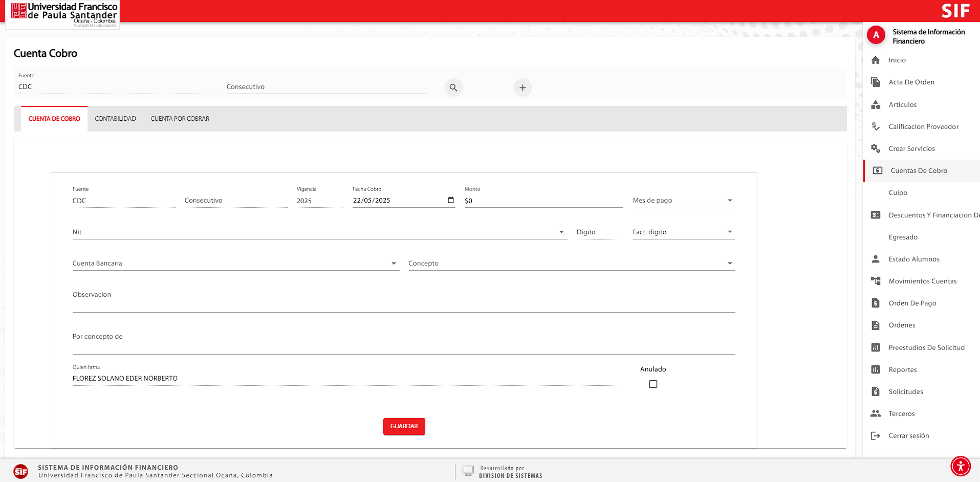Switch to the Cuenta por Cobrar tab
The width and height of the screenshot is (980, 482).
click(x=180, y=119)
